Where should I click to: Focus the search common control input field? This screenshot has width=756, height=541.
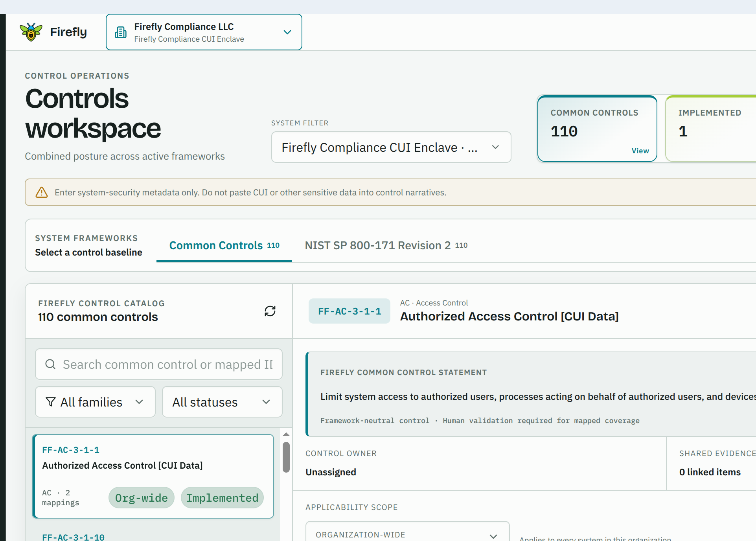[x=159, y=364]
